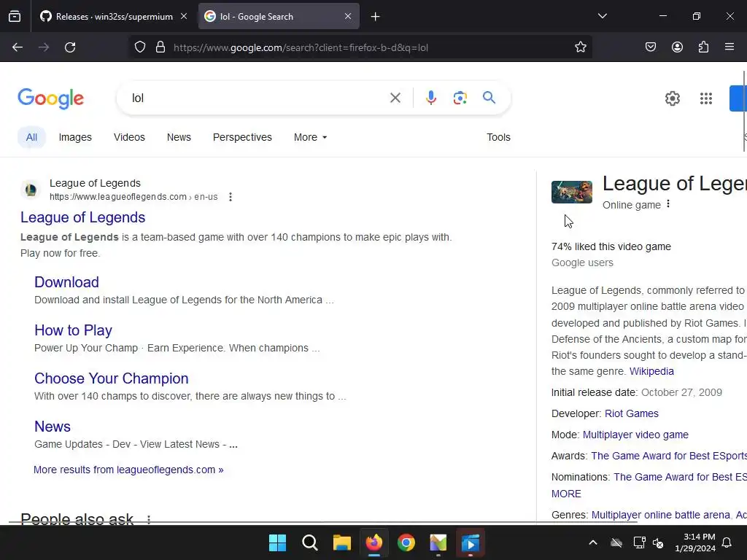The width and height of the screenshot is (747, 560).
Task: Focus the Google search input field
Action: (x=258, y=98)
